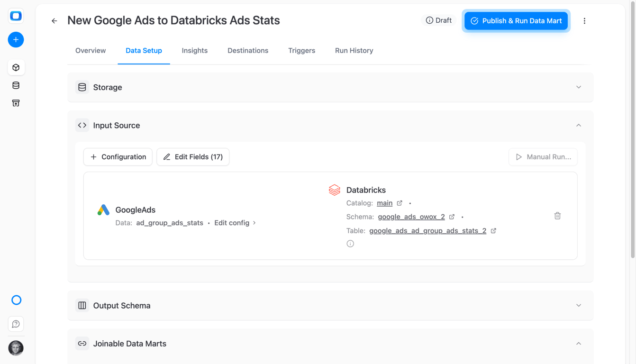Click the Output Schema columns icon
The image size is (636, 364).
click(x=82, y=306)
